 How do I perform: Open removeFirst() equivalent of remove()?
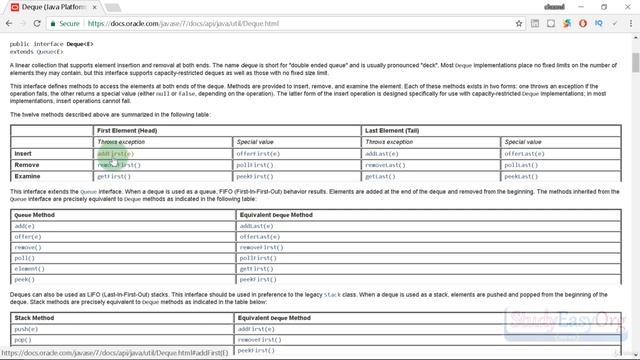[261, 247]
